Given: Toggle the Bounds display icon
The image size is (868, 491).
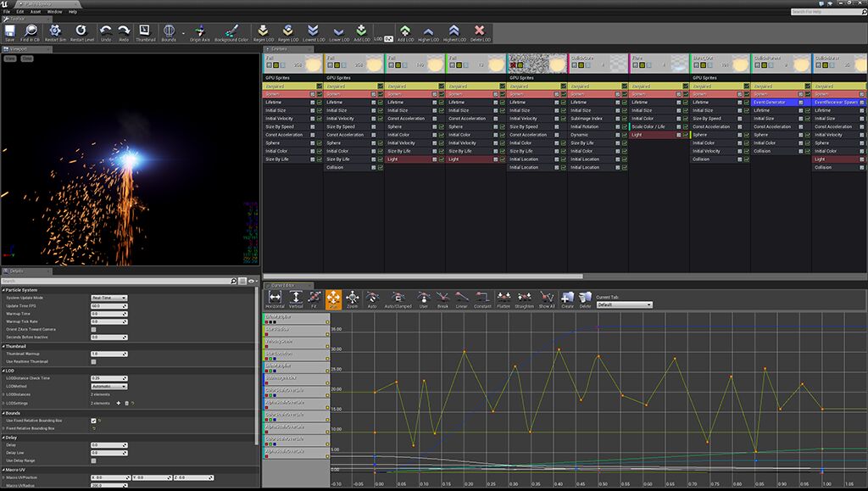Looking at the screenshot, I should click(x=169, y=31).
